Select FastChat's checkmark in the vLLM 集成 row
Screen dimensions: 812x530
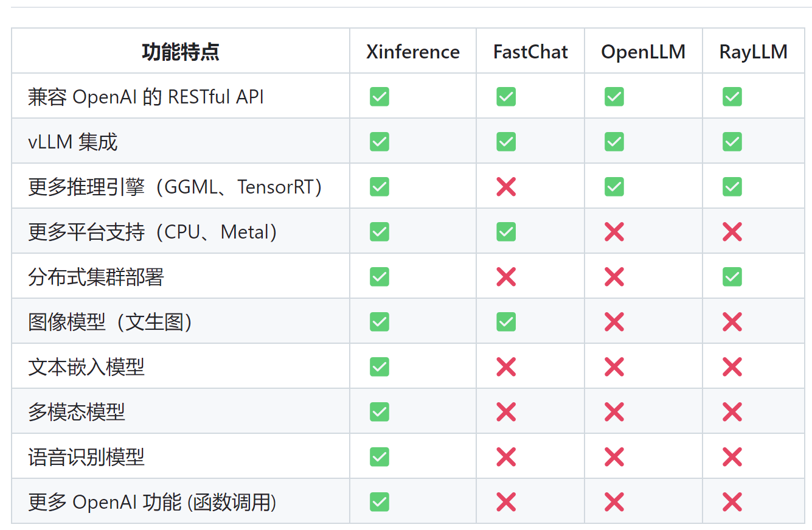pos(505,141)
